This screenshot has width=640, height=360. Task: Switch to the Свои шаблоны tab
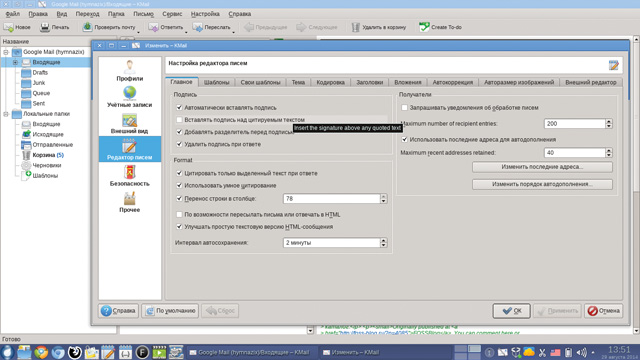[x=260, y=82]
